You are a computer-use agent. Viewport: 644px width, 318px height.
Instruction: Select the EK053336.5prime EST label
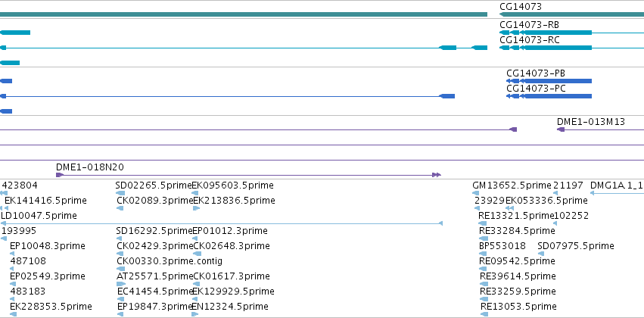coord(546,201)
